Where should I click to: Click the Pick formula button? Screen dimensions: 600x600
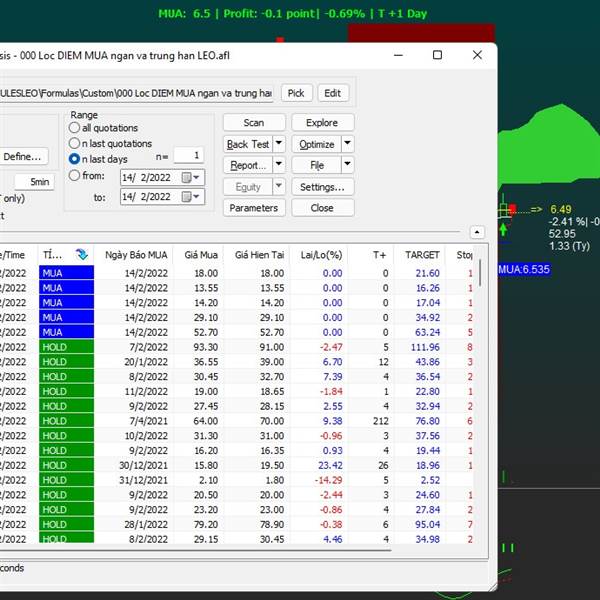pyautogui.click(x=296, y=93)
